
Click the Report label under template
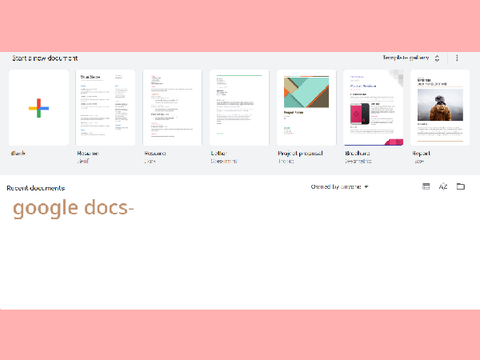click(421, 153)
